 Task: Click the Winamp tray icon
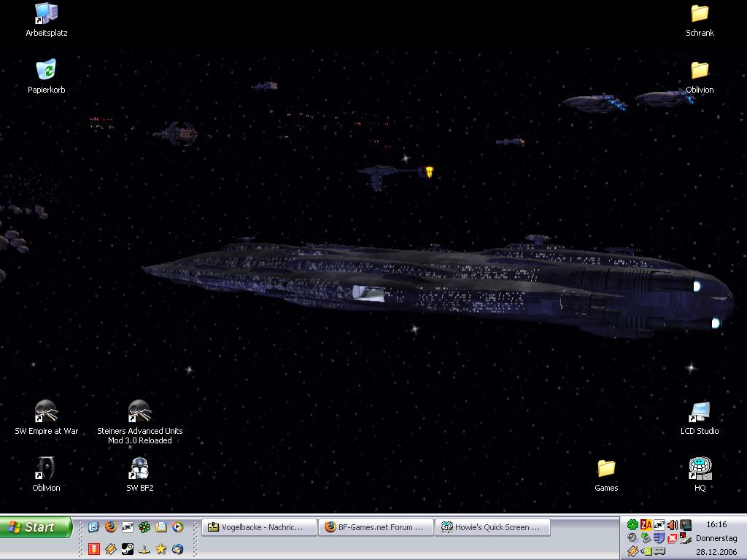632,551
